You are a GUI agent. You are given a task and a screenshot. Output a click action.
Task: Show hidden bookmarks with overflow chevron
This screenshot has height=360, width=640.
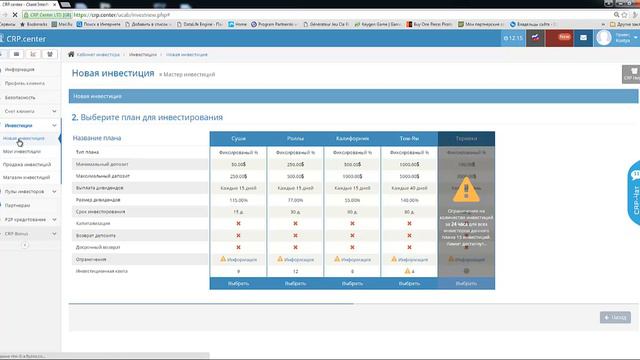tap(603, 24)
